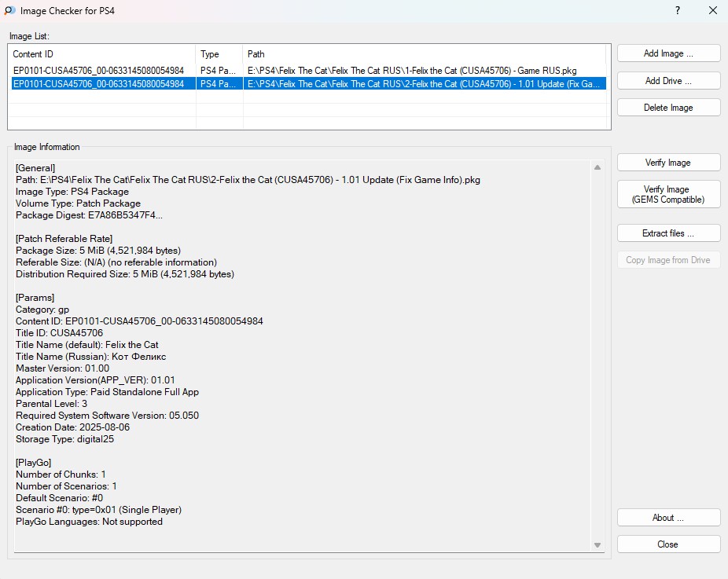Click the Image Information scrollbar track
The width and height of the screenshot is (728, 579).
click(597, 357)
